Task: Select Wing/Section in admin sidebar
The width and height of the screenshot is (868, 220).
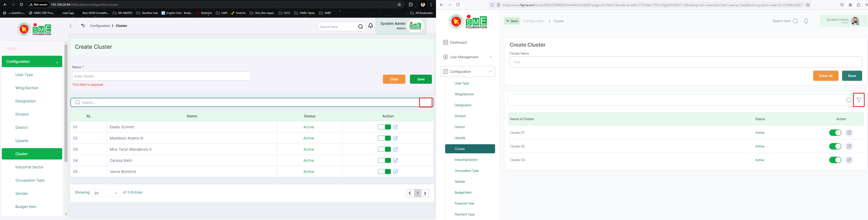Action: click(27, 88)
